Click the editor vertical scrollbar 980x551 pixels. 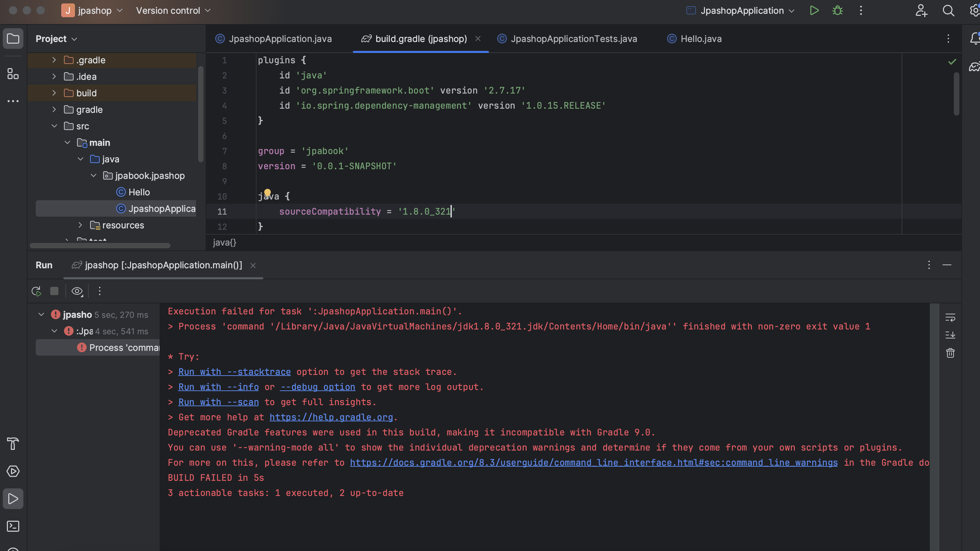click(x=956, y=94)
